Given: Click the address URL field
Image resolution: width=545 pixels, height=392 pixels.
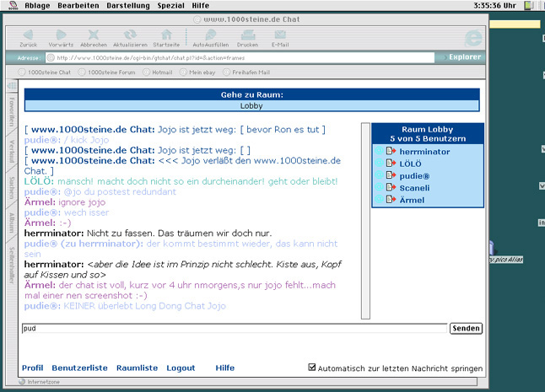Looking at the screenshot, I should click(x=240, y=57).
